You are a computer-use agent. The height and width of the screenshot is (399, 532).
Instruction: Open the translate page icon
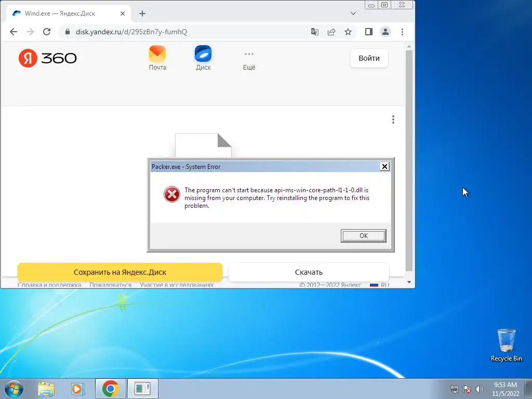(314, 32)
